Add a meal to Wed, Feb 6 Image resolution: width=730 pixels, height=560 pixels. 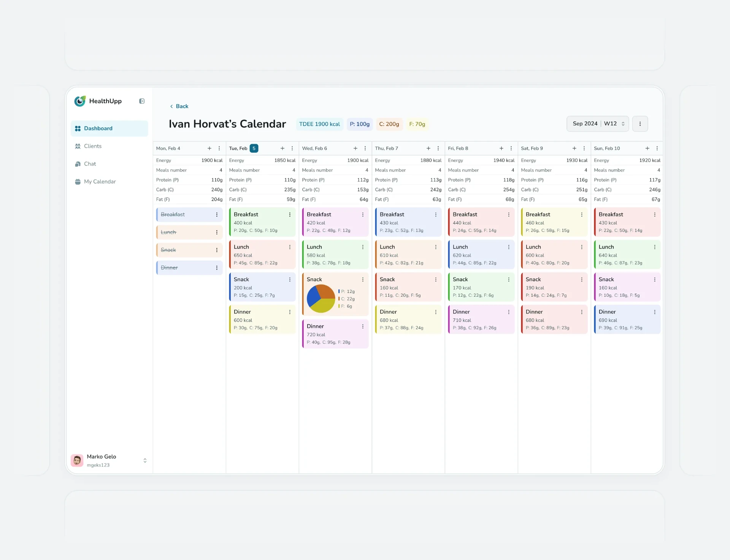tap(355, 149)
